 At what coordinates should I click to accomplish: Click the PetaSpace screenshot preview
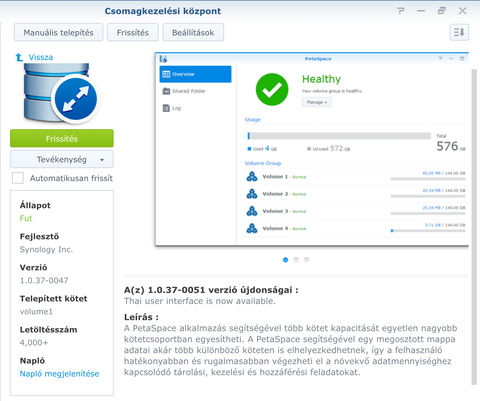(312, 149)
